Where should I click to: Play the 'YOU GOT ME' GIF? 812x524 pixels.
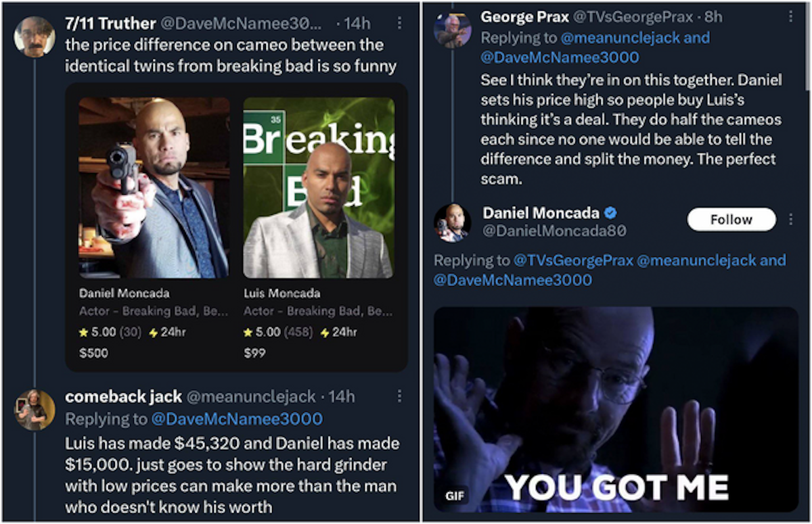(x=616, y=409)
